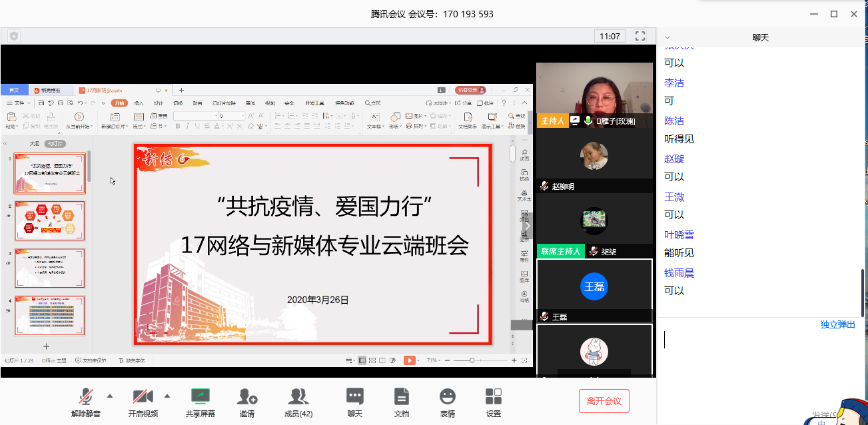Open Members (成员) list icon

click(298, 398)
